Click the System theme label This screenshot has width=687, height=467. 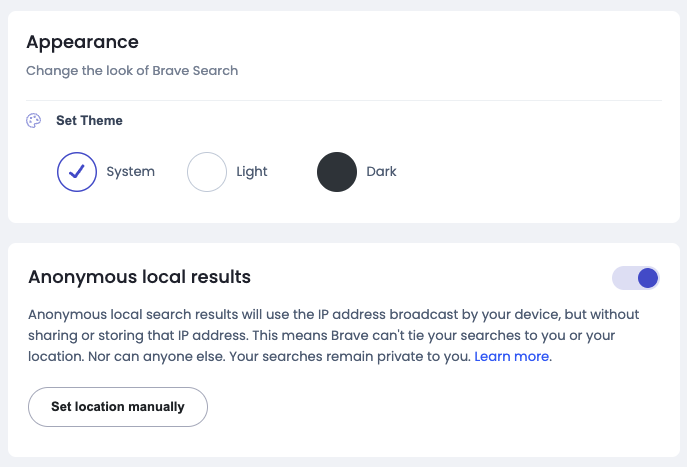point(131,171)
